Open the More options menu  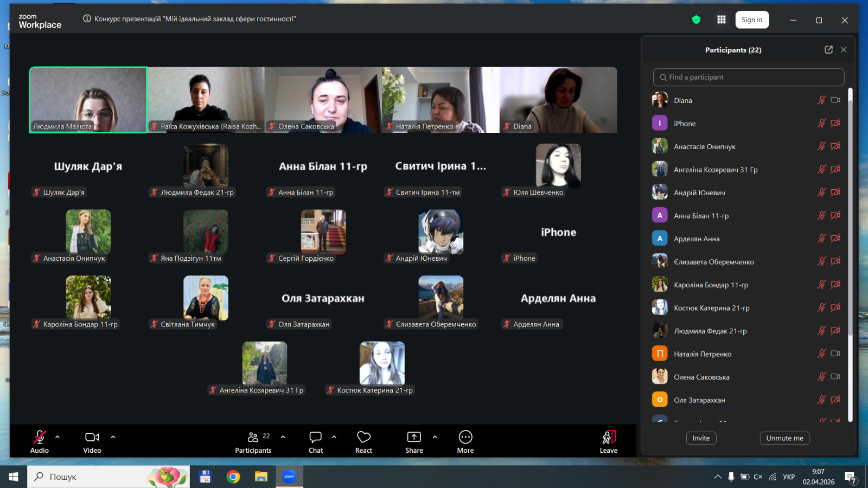click(465, 441)
